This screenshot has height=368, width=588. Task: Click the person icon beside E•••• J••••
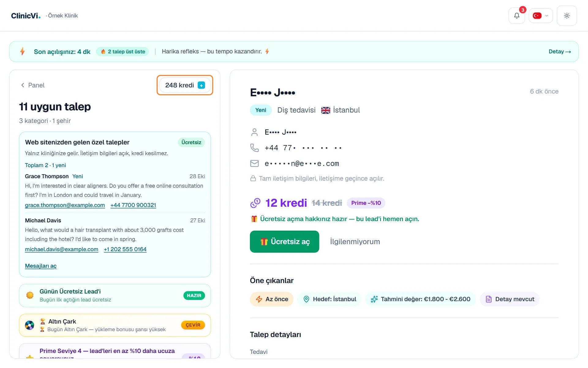[x=254, y=132]
